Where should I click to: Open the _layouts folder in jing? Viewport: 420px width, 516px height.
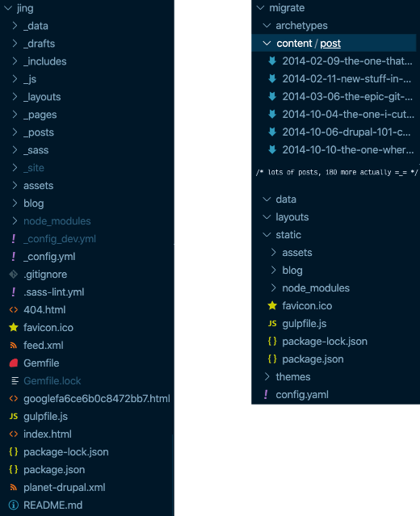(42, 97)
